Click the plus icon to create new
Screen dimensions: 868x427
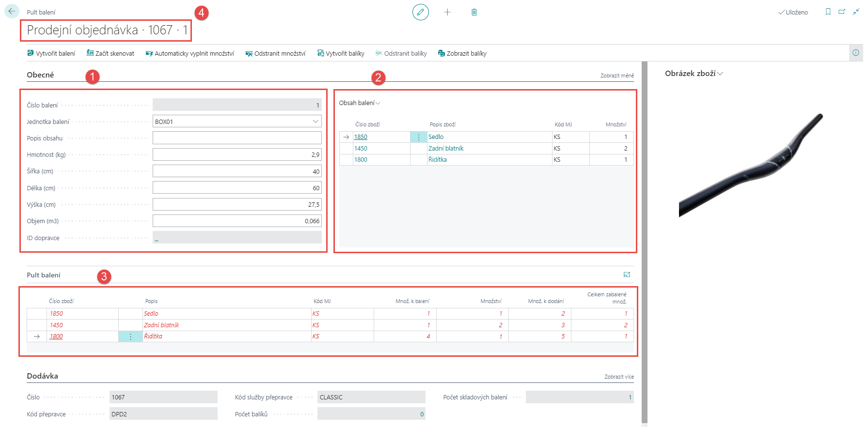(447, 12)
